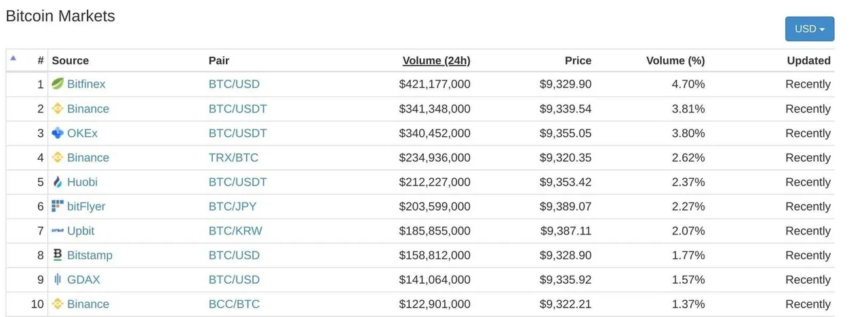This screenshot has width=868, height=317.
Task: Open the Bitfinex exchange link
Action: click(x=86, y=84)
